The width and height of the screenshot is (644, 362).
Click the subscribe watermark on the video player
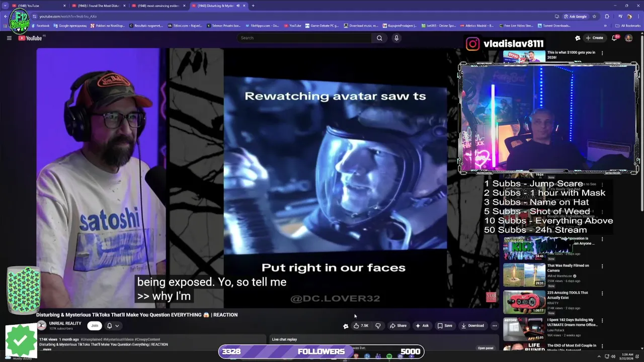(x=491, y=297)
